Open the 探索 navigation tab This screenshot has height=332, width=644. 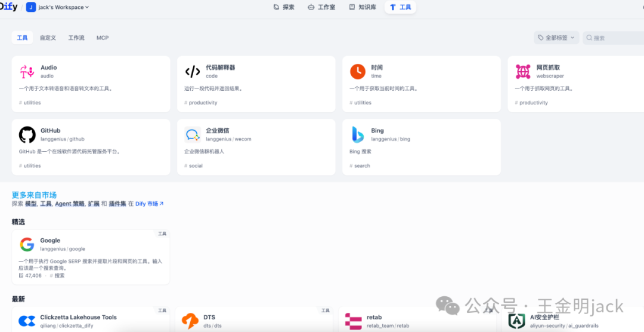click(284, 7)
